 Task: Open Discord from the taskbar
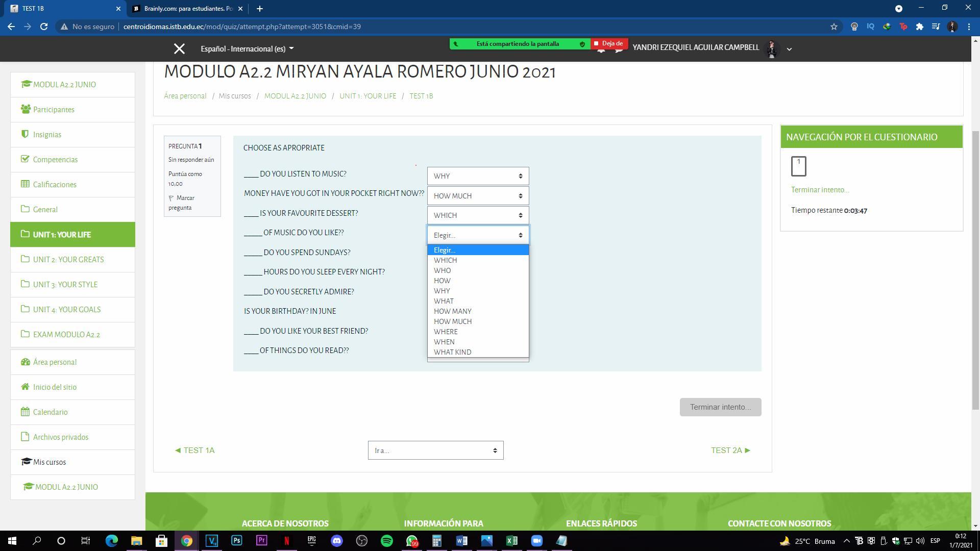tap(336, 541)
